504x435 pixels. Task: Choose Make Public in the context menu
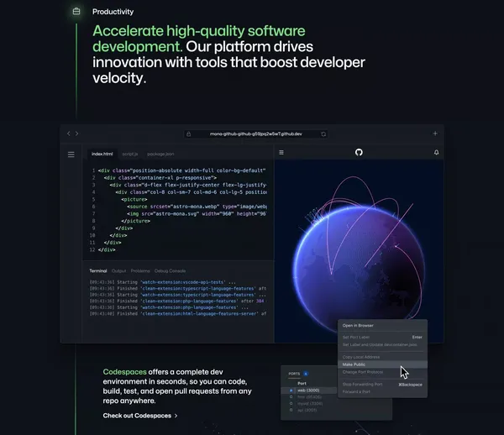tap(382, 364)
